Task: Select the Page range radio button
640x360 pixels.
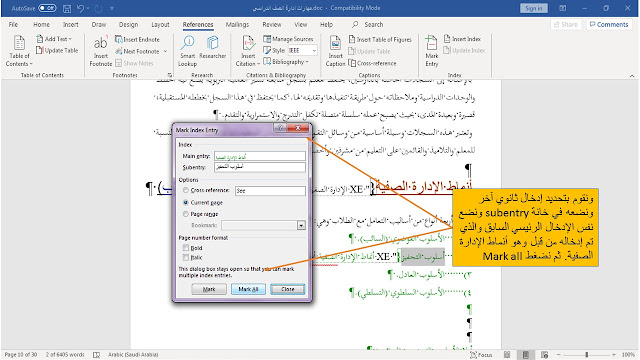Action: coord(186,214)
